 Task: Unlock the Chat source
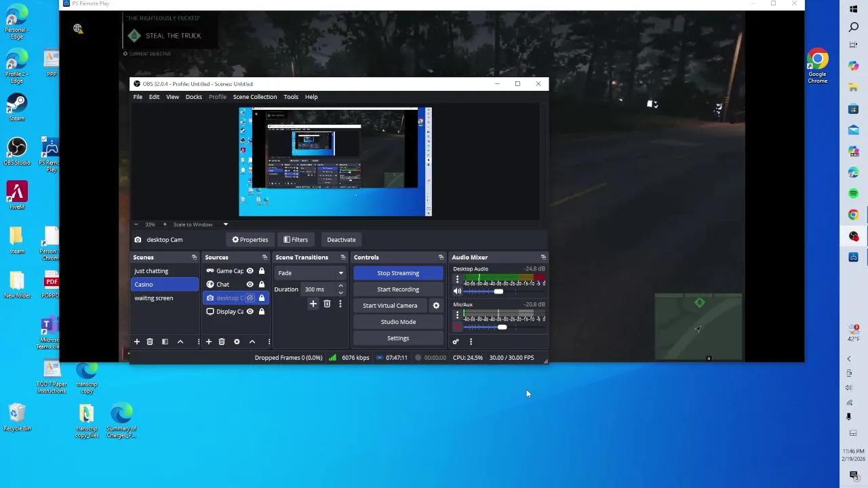tap(262, 285)
